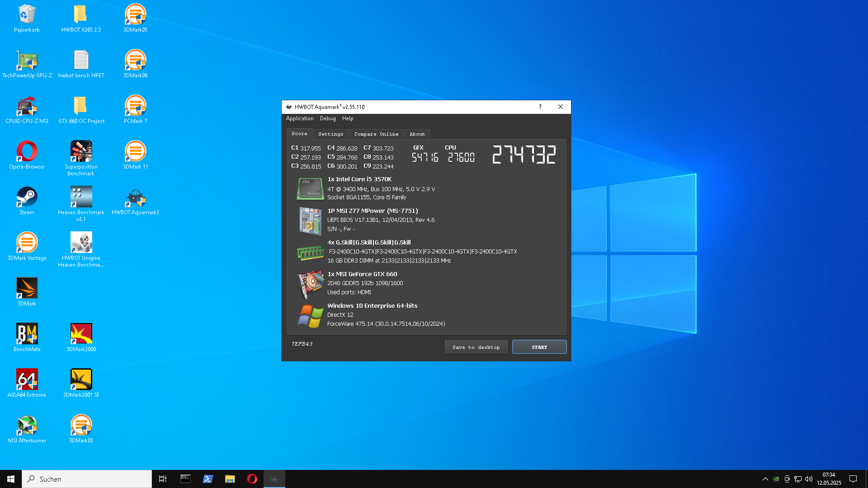The height and width of the screenshot is (488, 868).
Task: Launch Superposition Benchmark shortcut
Action: (x=81, y=158)
